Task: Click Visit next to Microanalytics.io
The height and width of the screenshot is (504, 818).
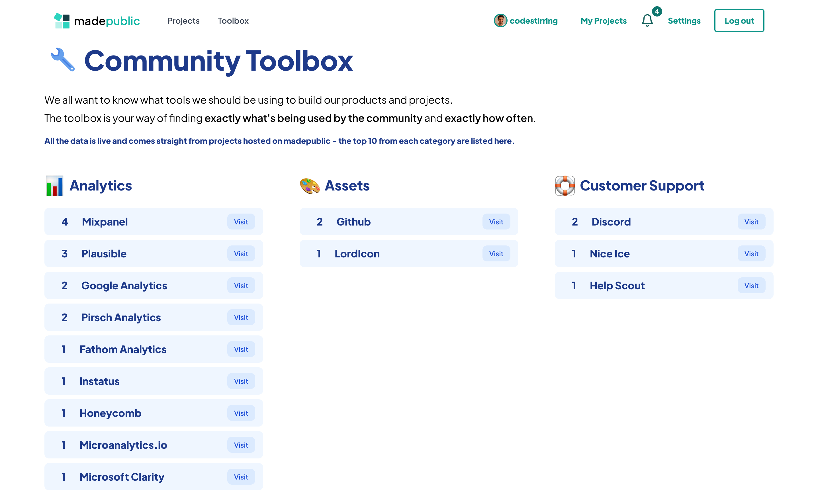Action: point(241,445)
